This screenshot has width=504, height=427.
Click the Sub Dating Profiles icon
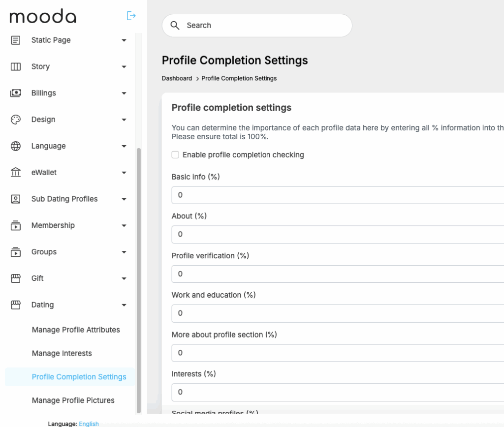(x=16, y=199)
